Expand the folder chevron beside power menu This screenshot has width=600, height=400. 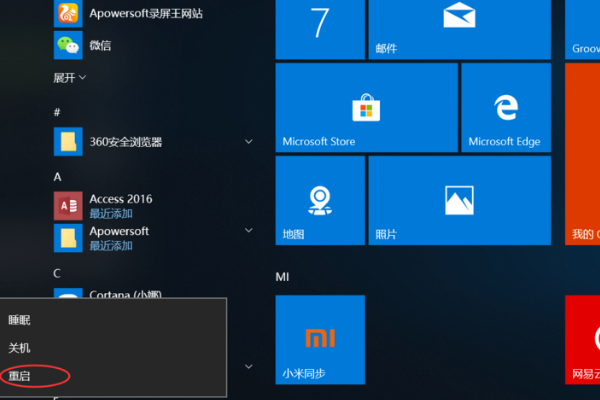249,367
